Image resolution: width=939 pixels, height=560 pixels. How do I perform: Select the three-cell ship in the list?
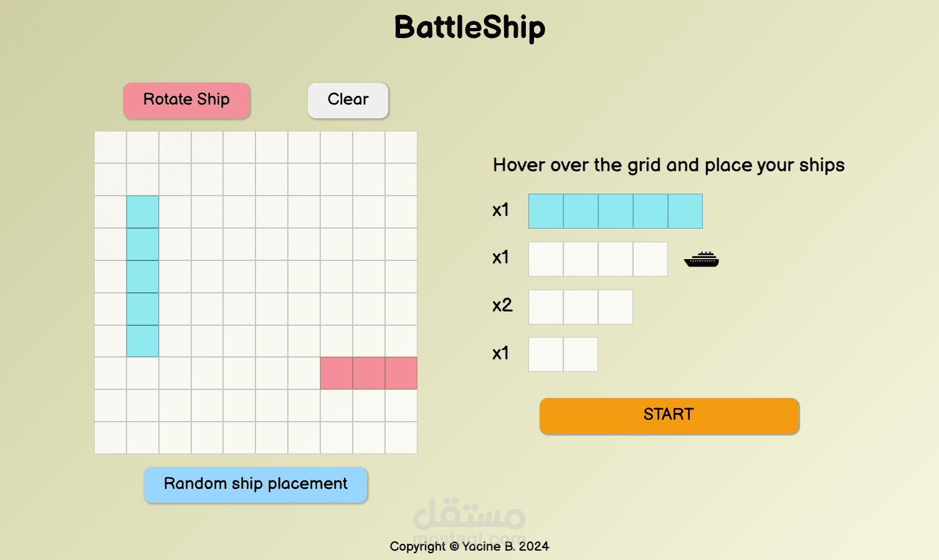(581, 307)
